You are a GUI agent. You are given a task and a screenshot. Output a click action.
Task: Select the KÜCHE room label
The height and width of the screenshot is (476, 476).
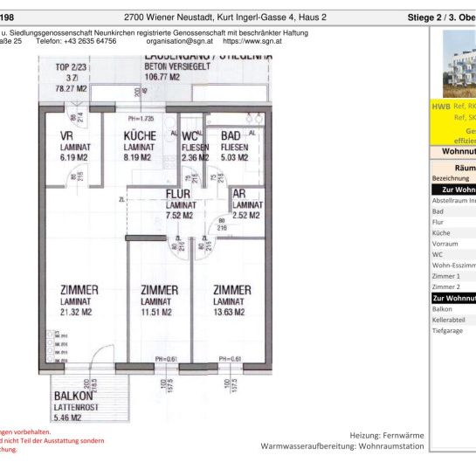(140, 135)
